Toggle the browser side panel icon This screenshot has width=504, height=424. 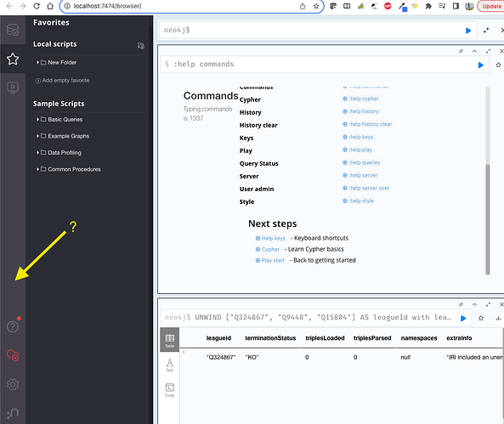[456, 6]
